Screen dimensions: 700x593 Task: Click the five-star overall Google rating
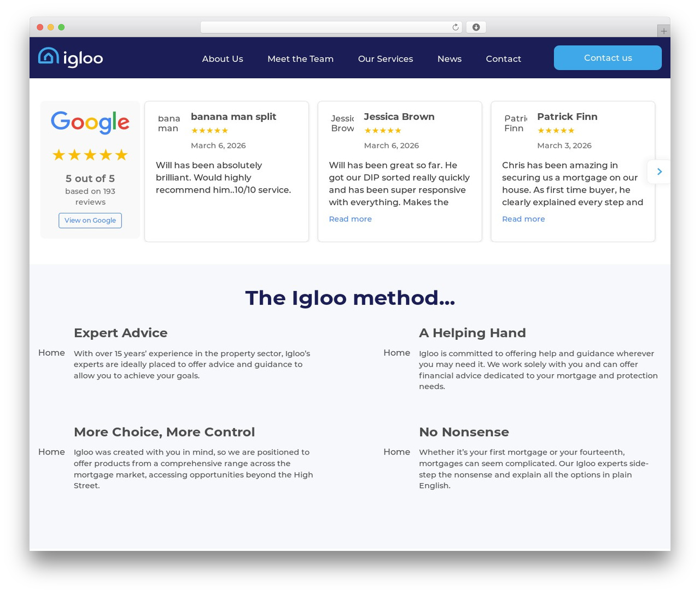click(x=90, y=155)
